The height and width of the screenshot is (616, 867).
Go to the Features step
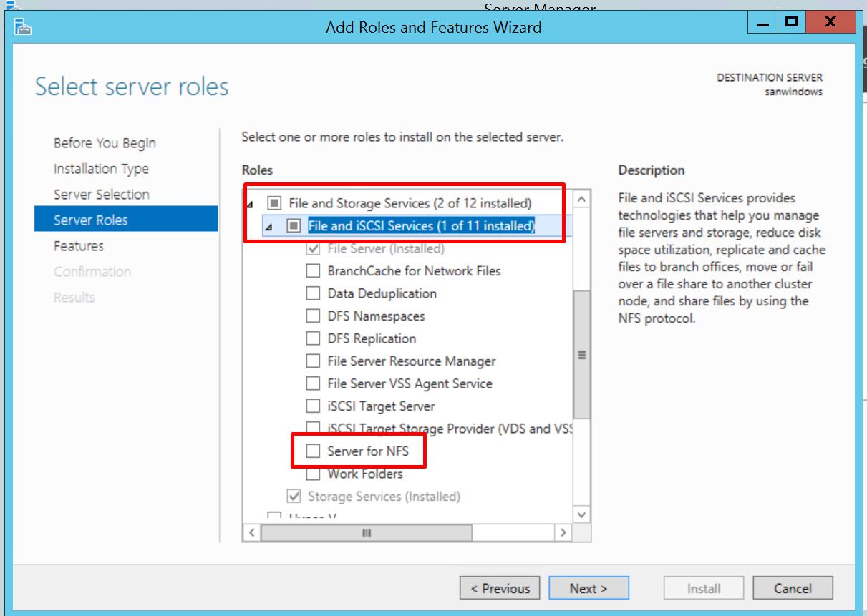point(79,246)
